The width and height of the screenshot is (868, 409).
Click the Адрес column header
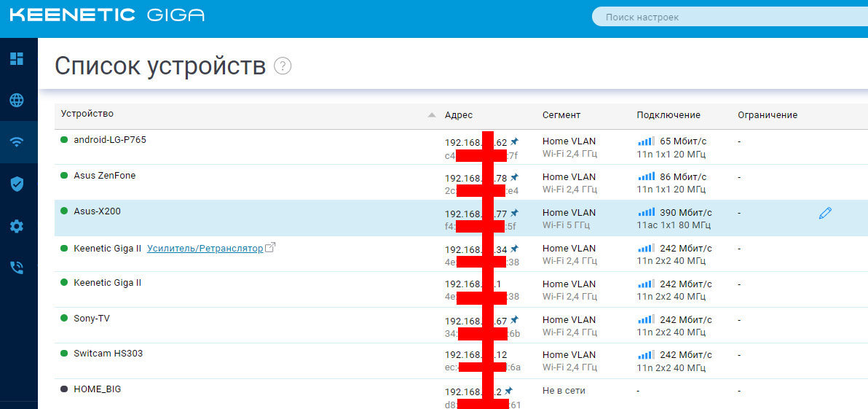(x=458, y=115)
